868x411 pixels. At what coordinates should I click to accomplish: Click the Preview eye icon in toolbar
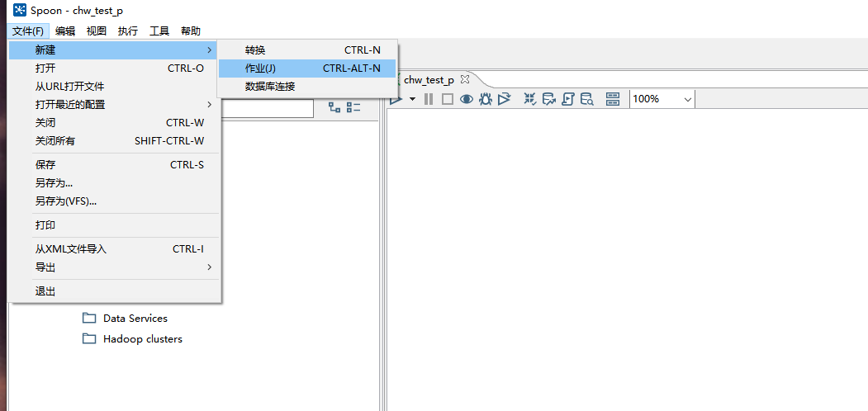[x=467, y=99]
